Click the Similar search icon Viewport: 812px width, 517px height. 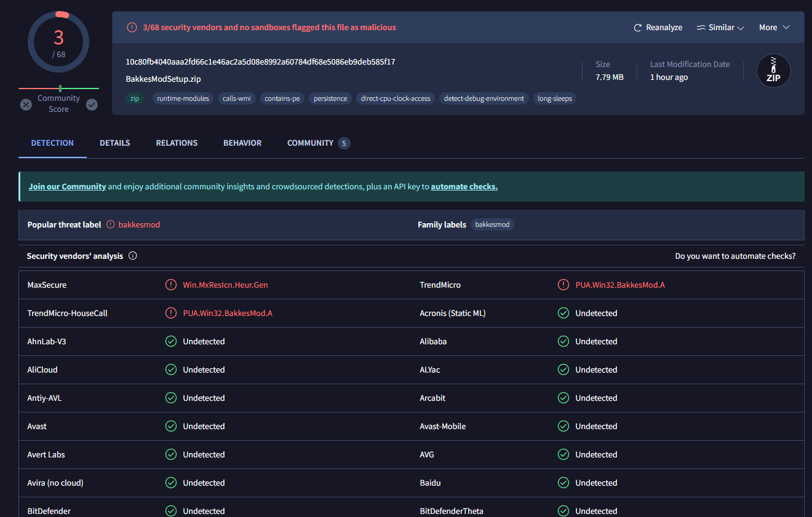point(701,28)
